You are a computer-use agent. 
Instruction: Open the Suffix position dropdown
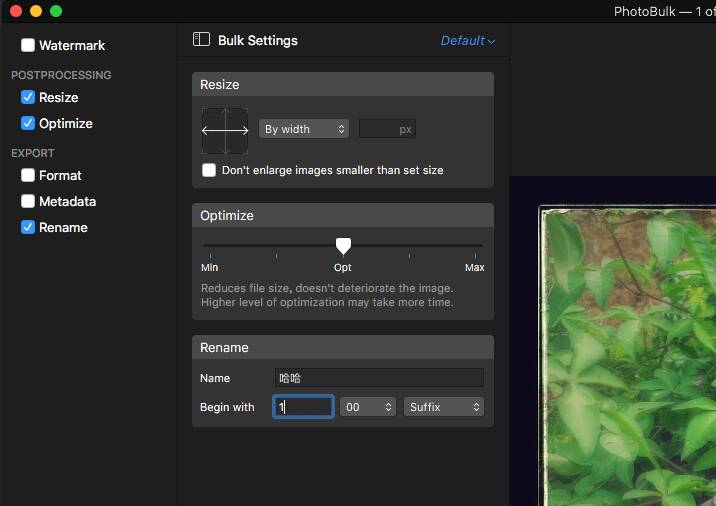coord(444,407)
